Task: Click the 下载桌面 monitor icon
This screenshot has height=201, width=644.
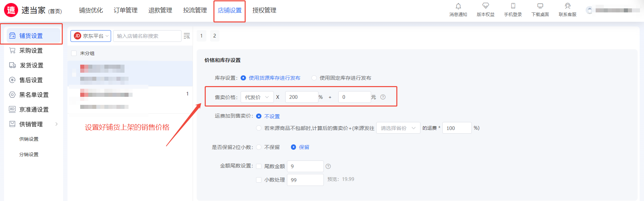Action: [540, 6]
